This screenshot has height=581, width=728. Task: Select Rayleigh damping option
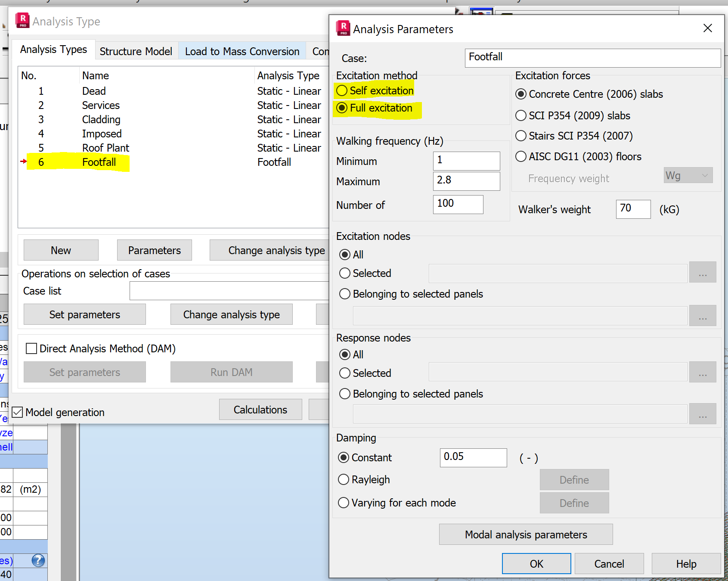click(343, 479)
